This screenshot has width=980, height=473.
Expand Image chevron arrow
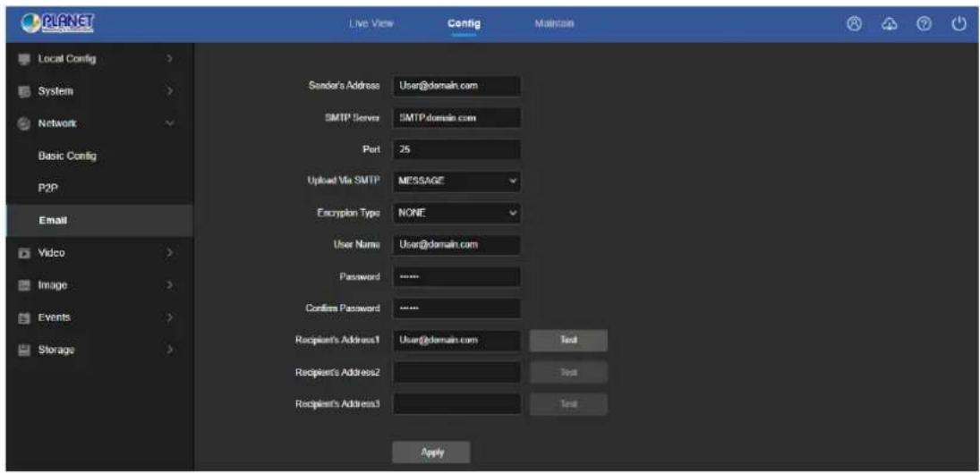(x=169, y=285)
